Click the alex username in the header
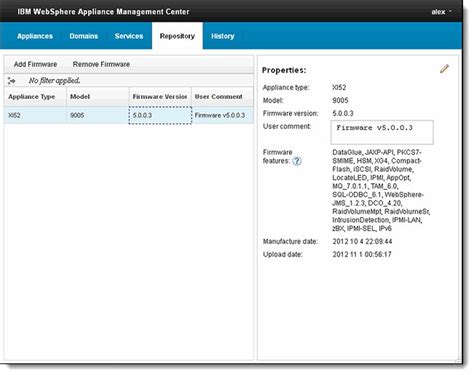 coord(438,12)
